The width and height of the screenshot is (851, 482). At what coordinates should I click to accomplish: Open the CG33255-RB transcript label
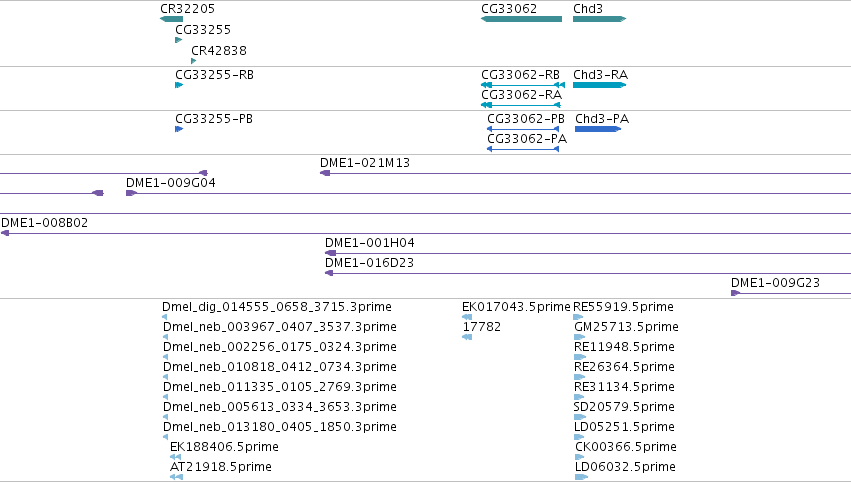tap(214, 74)
